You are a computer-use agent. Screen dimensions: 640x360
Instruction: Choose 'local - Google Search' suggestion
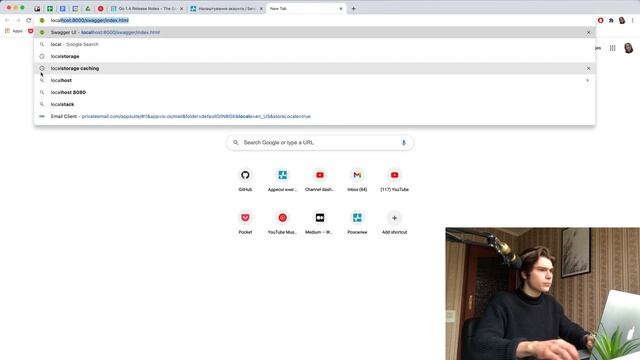314,44
